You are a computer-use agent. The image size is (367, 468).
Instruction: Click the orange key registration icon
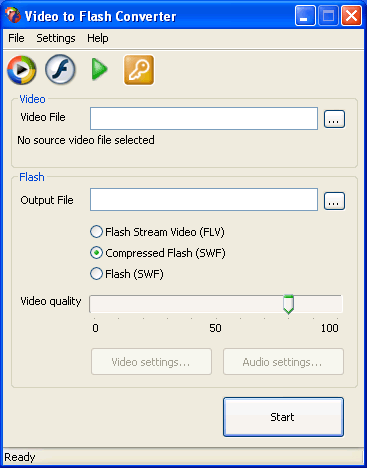coord(139,70)
